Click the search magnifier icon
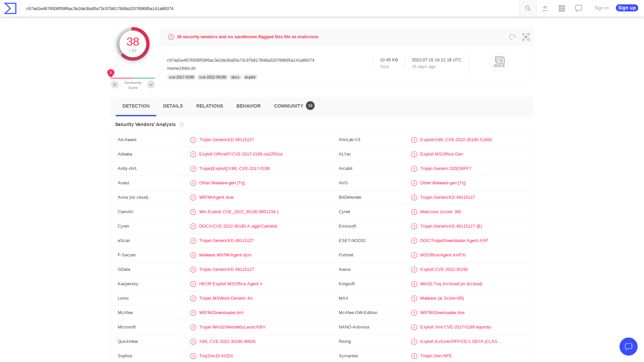This screenshot has height=362, width=644. click(527, 8)
